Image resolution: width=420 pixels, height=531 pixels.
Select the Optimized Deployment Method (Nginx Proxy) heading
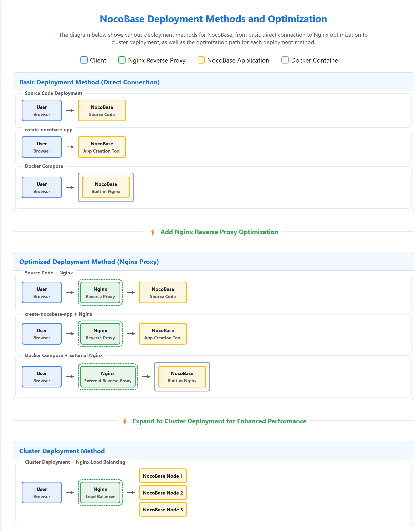point(89,262)
